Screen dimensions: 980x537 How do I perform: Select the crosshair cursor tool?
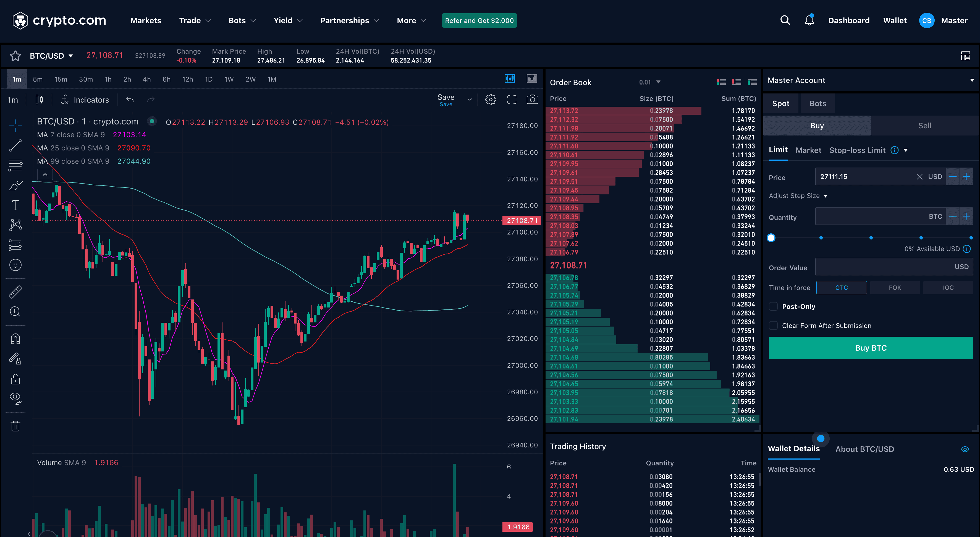pos(15,125)
